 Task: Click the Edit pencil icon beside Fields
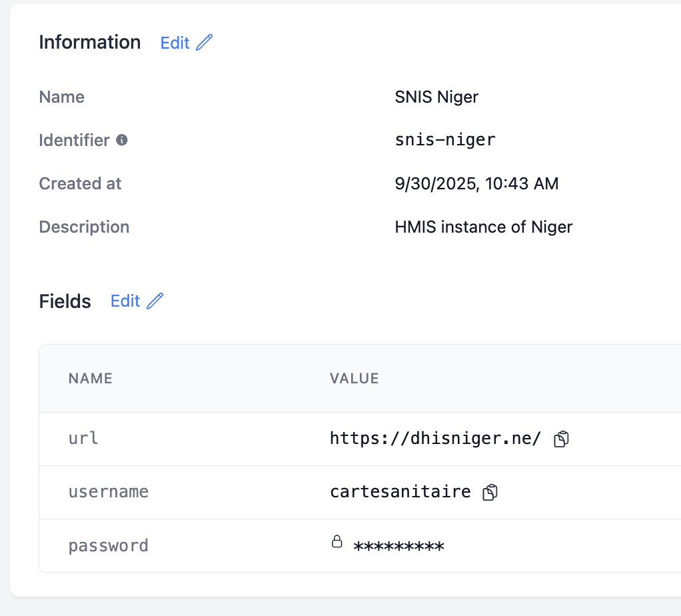(x=155, y=301)
